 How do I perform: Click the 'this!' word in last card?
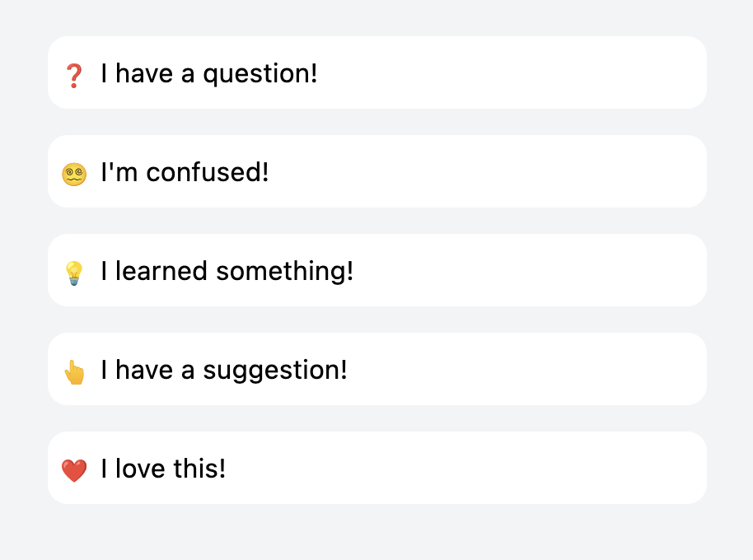[199, 469]
